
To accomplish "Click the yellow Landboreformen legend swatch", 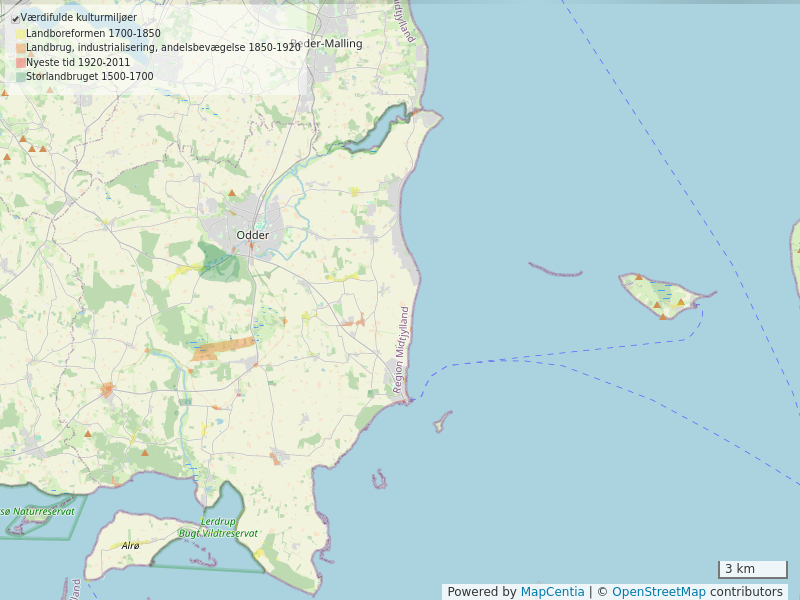I will click(x=21, y=34).
